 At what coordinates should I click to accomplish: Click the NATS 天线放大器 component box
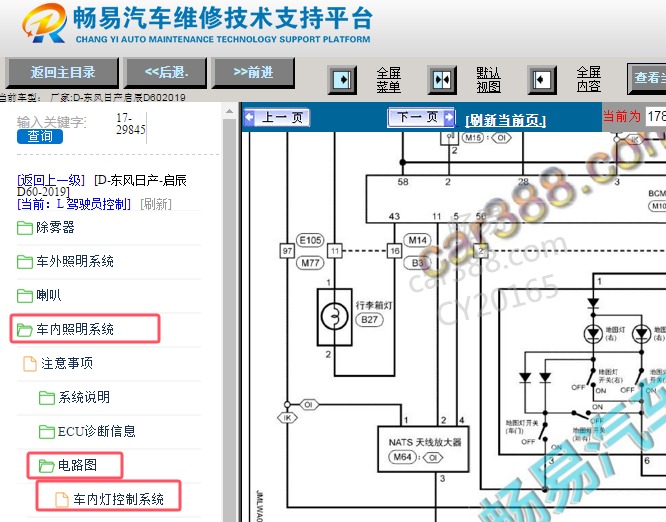click(423, 449)
